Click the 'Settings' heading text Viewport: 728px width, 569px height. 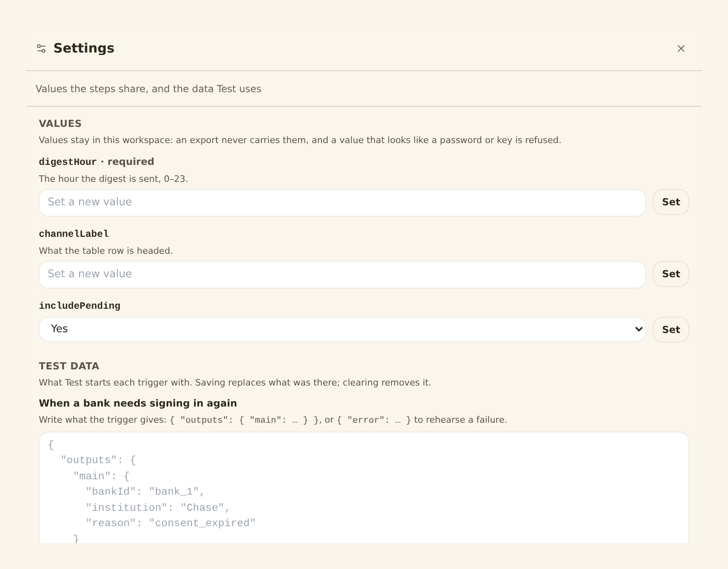(x=84, y=48)
